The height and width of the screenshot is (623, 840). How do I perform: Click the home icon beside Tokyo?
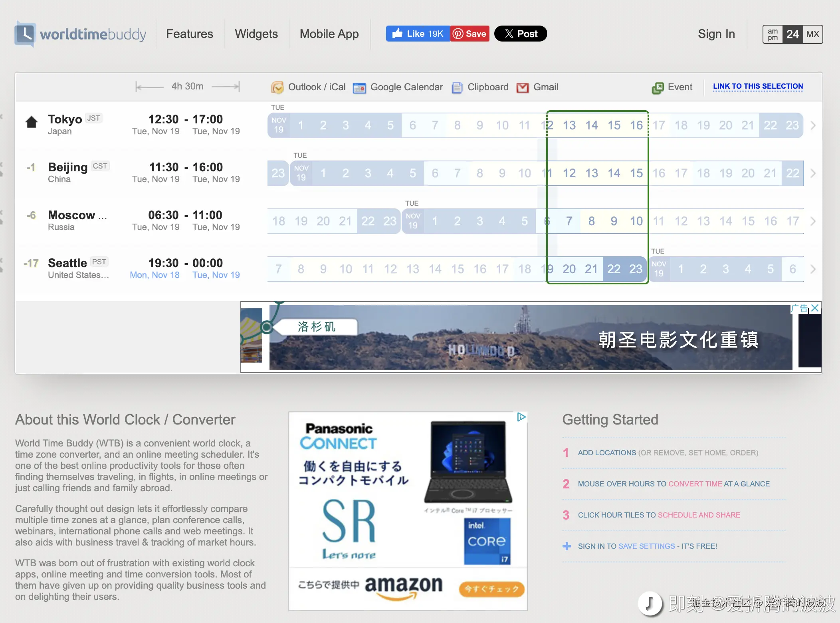(32, 122)
